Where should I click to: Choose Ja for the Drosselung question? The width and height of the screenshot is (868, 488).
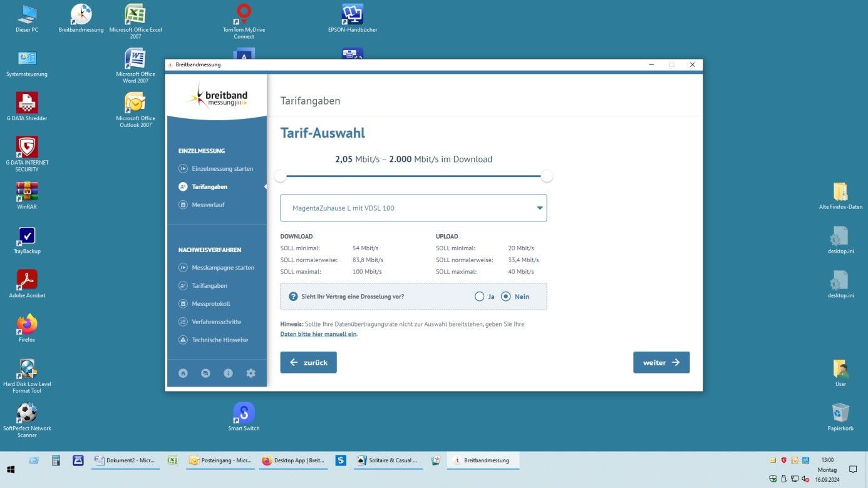click(480, 297)
